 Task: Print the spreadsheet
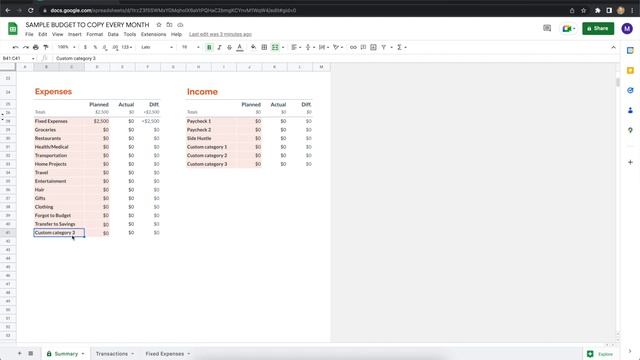pos(36,47)
